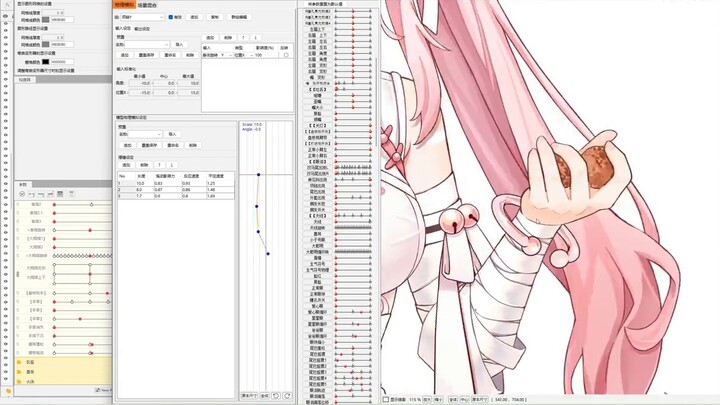Select the 输入设定 sub-tab
Viewport: 720px width, 405px height.
click(123, 28)
